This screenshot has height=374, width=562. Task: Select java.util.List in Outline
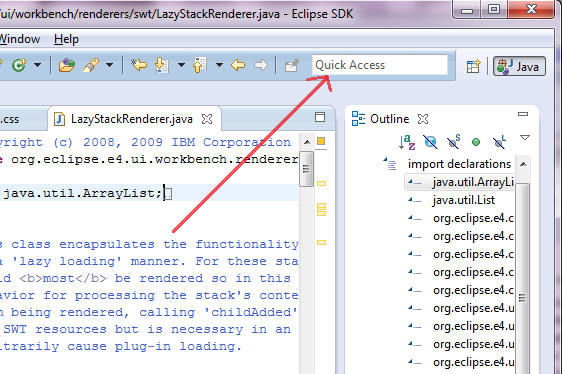coord(463,200)
